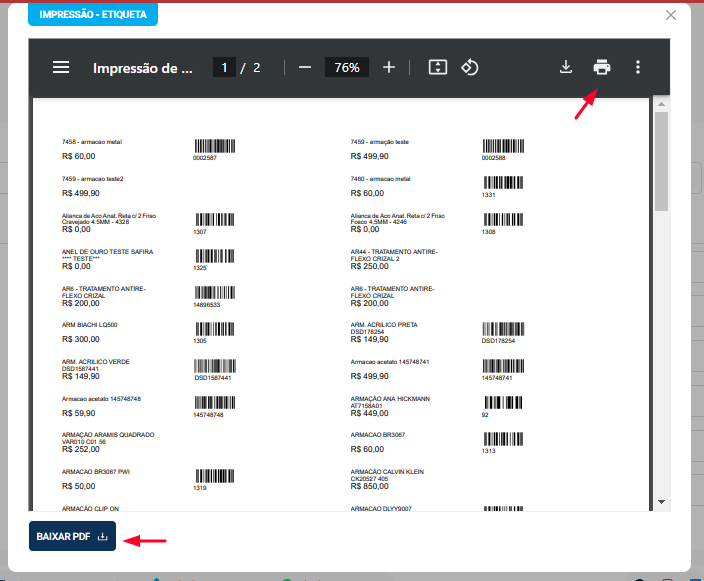Image resolution: width=704 pixels, height=581 pixels.
Task: Click the current page number field
Action: pyautogui.click(x=225, y=68)
